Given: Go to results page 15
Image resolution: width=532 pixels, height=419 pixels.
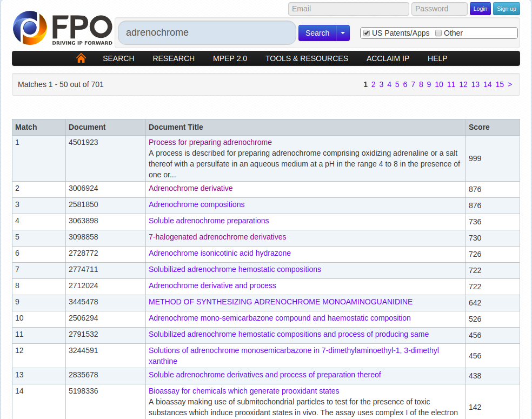Looking at the screenshot, I should 500,84.
